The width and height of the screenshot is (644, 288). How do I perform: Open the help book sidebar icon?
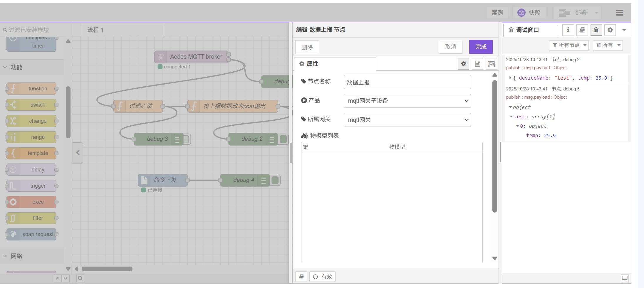582,30
